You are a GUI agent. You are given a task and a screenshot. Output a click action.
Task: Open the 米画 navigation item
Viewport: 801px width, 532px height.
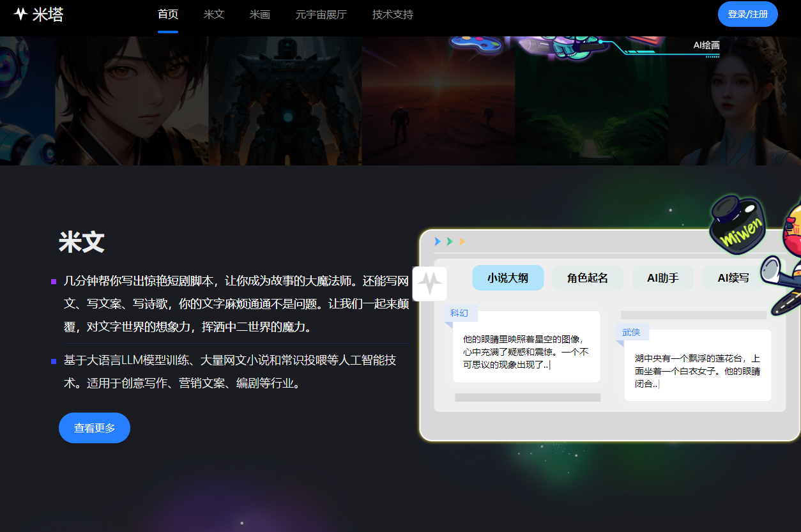(260, 14)
